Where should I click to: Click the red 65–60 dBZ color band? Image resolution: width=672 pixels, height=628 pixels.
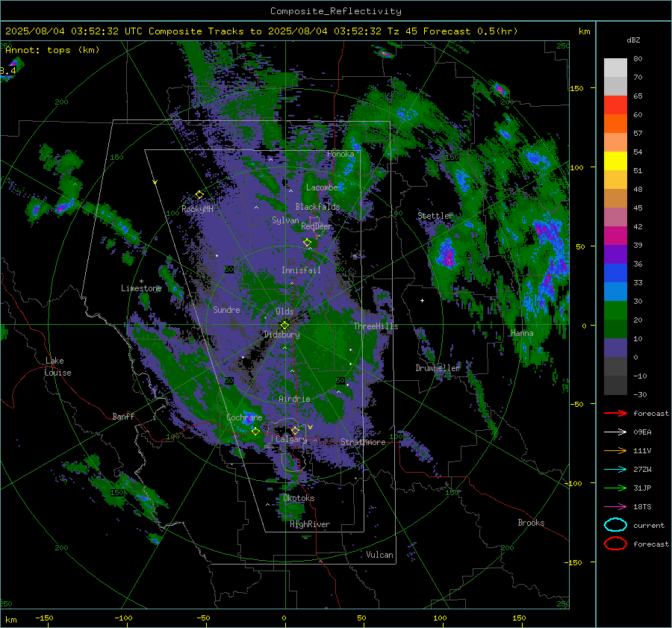click(x=615, y=105)
